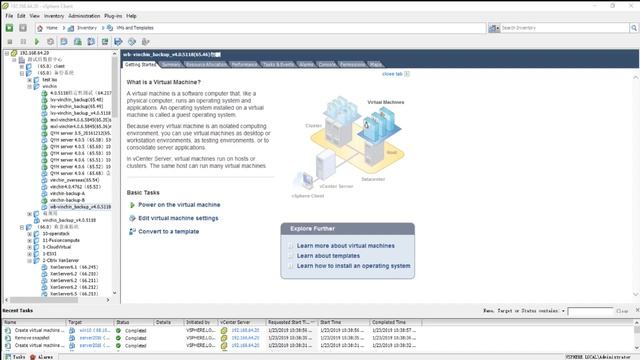
Task: Click the task icon of the Remove snapshot row
Action: 8,338
